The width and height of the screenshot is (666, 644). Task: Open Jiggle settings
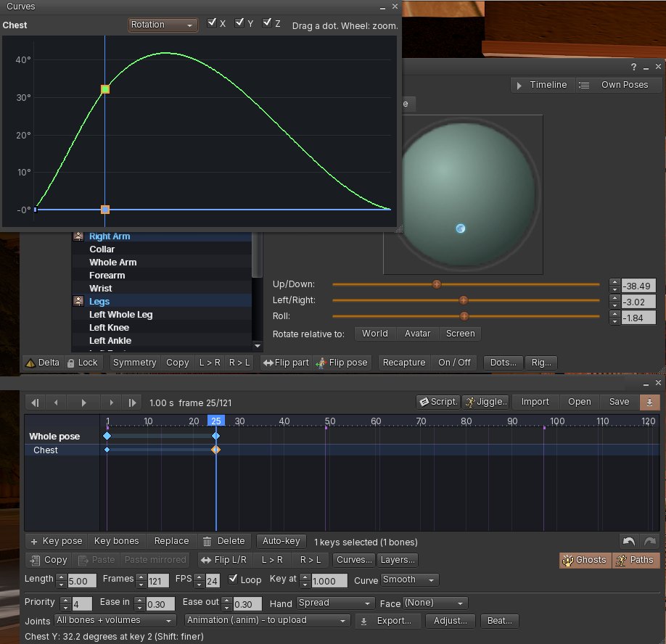pyautogui.click(x=485, y=402)
